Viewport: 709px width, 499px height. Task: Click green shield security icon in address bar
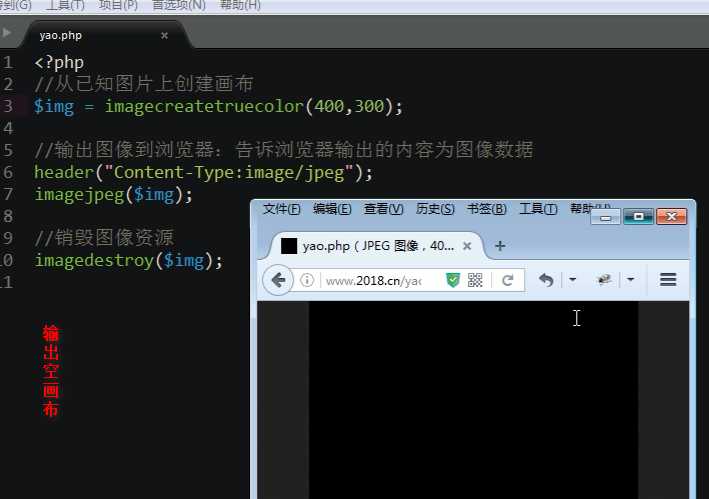(453, 280)
